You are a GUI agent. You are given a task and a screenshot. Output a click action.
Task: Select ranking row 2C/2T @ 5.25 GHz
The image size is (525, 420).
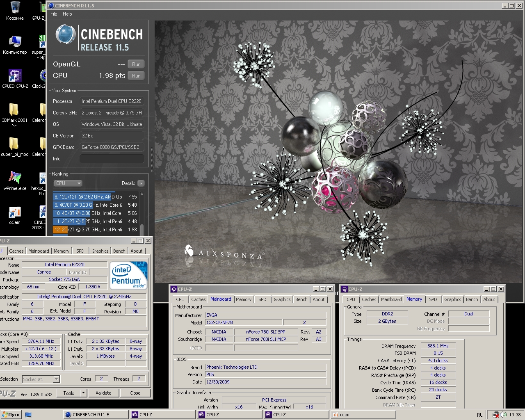96,221
